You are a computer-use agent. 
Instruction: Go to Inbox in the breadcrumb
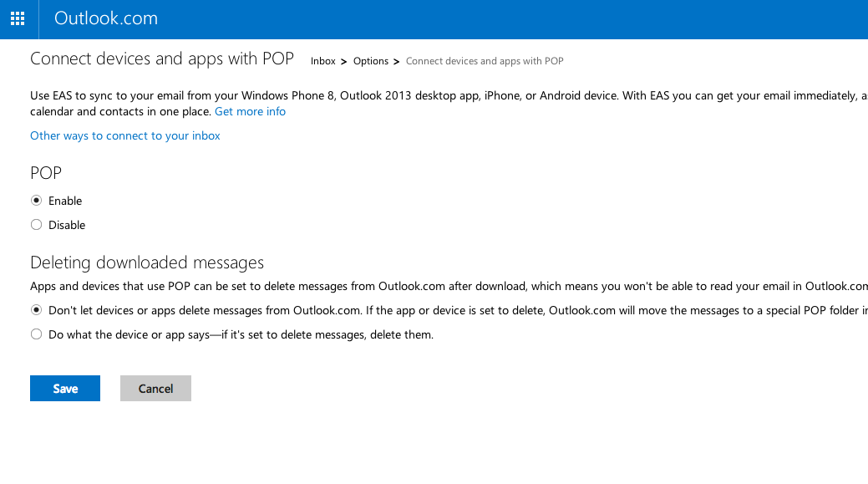tap(322, 61)
